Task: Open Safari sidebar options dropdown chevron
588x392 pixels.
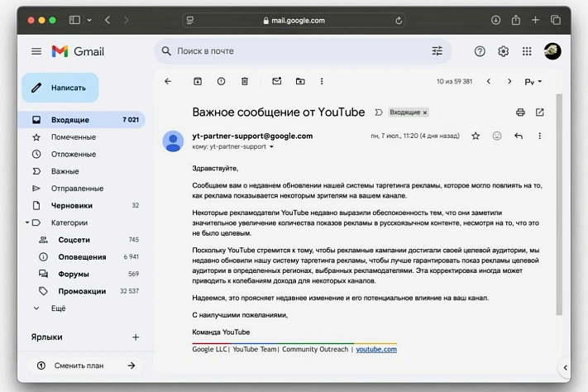Action: tap(89, 20)
